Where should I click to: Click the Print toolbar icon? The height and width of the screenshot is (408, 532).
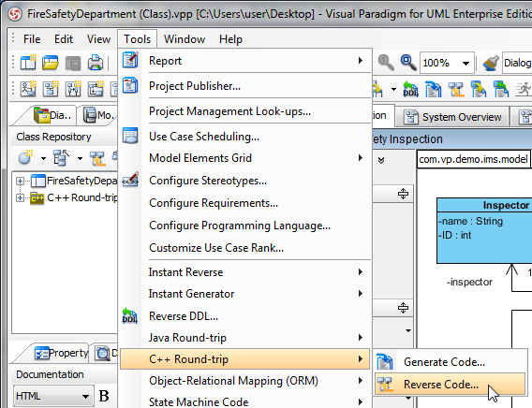click(x=96, y=63)
